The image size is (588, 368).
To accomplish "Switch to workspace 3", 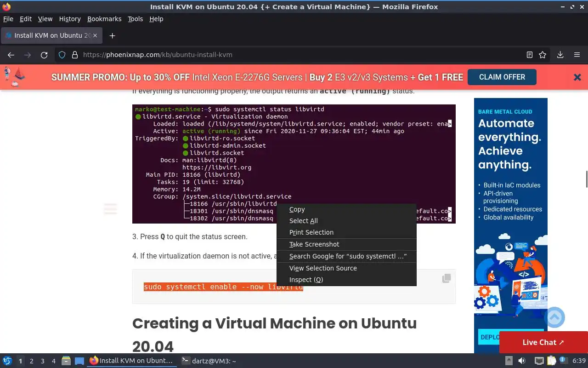I will [42, 361].
